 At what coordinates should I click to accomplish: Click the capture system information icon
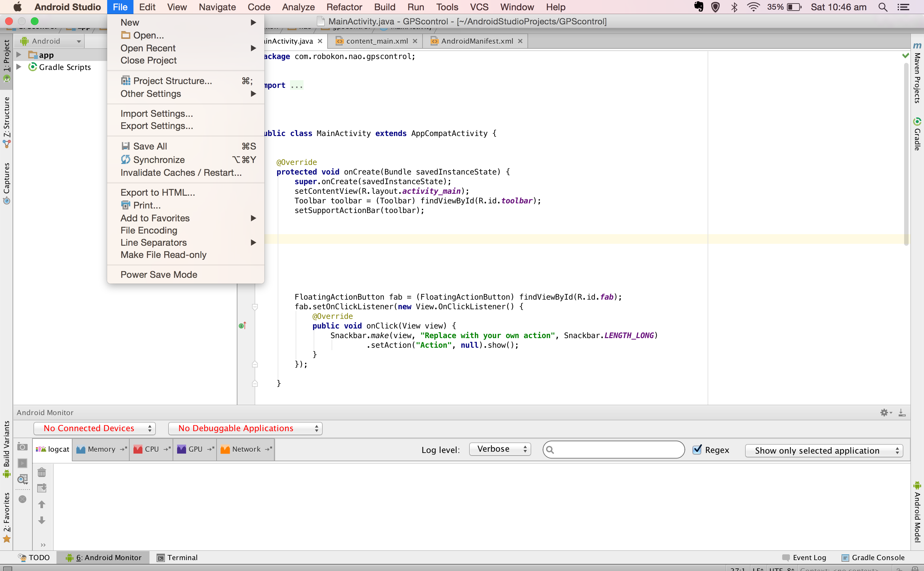point(23,479)
